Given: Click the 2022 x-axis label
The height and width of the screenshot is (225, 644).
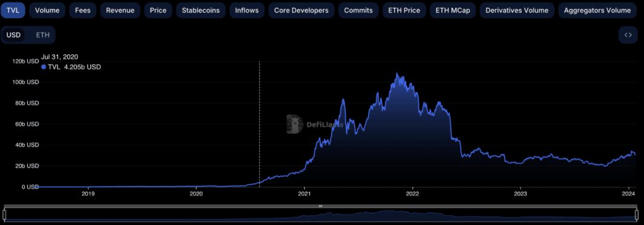Looking at the screenshot, I should 412,194.
